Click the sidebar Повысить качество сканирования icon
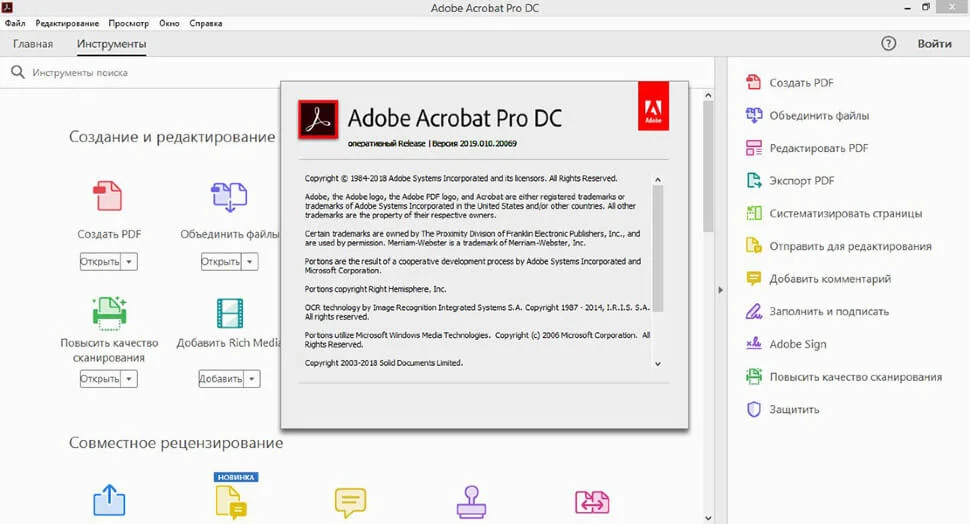The width and height of the screenshot is (970, 524). [x=753, y=376]
